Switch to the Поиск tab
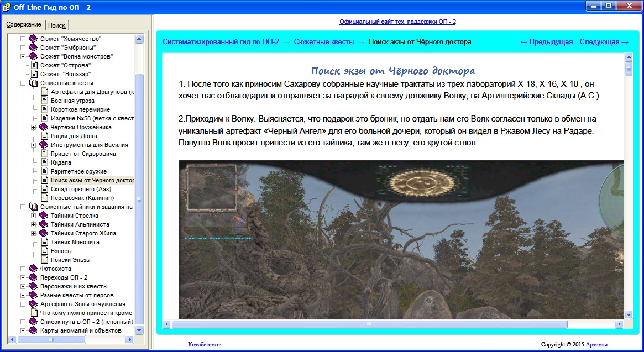Screen dimensions: 644x352 tap(57, 25)
